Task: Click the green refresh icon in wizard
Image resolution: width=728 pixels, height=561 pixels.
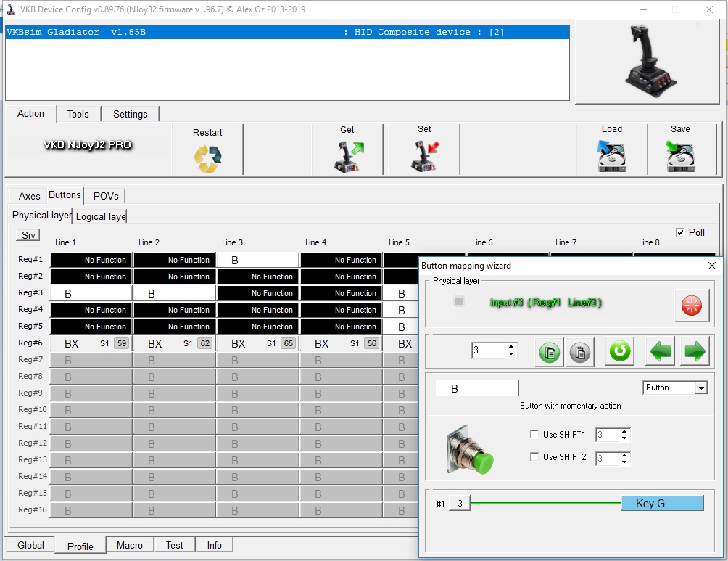Action: (620, 351)
